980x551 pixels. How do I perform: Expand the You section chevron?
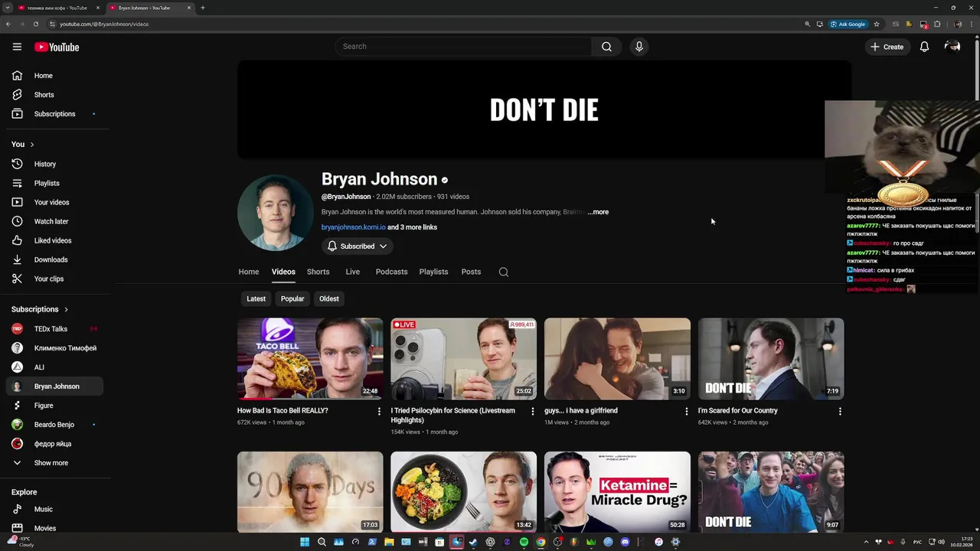(31, 145)
